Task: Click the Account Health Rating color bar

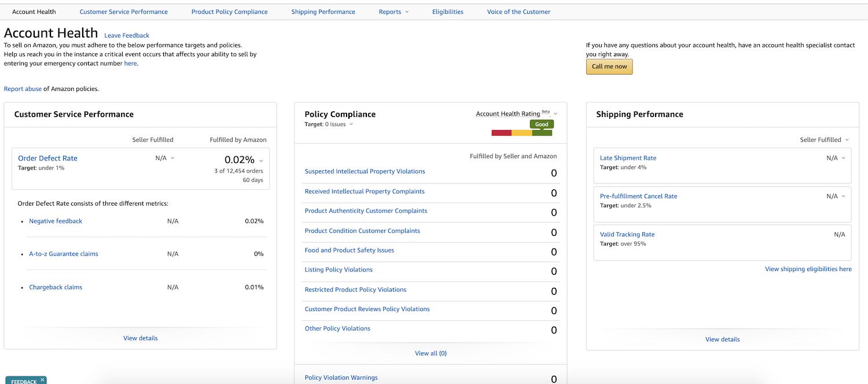Action: [521, 133]
